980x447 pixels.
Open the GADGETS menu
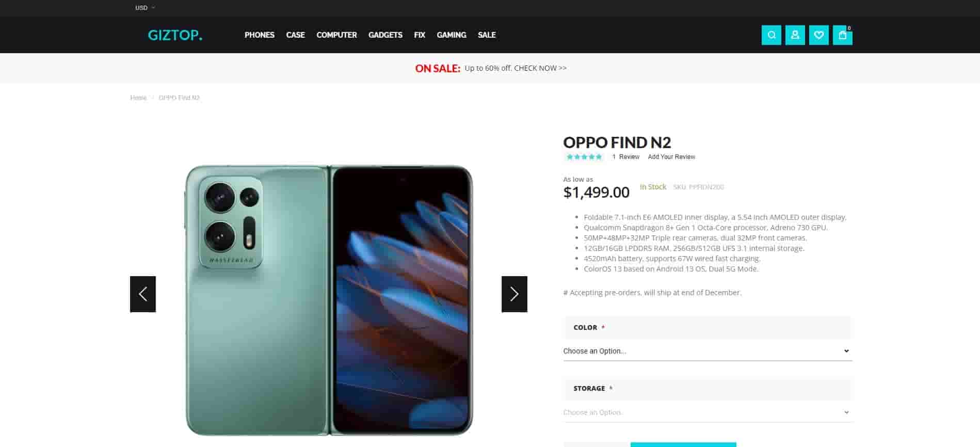385,35
